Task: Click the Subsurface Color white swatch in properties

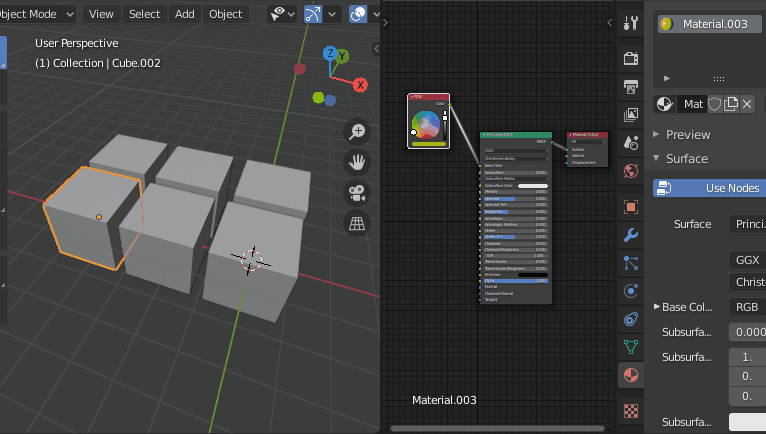Action: click(x=747, y=422)
